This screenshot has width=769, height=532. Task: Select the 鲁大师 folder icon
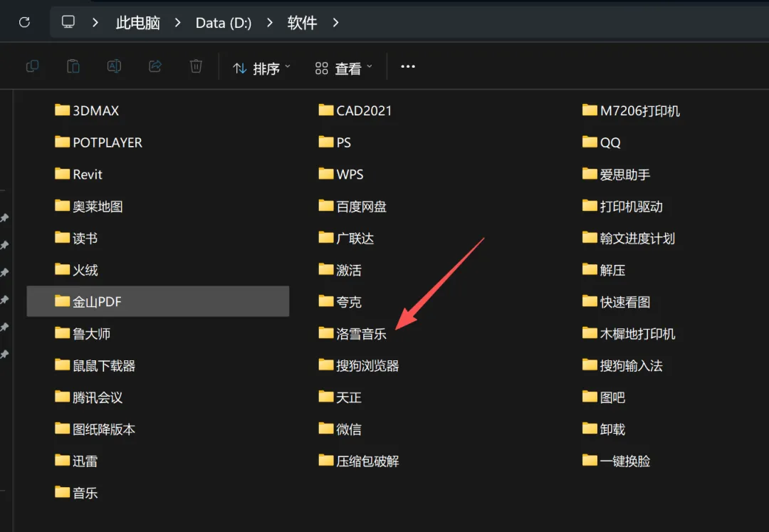coord(62,333)
